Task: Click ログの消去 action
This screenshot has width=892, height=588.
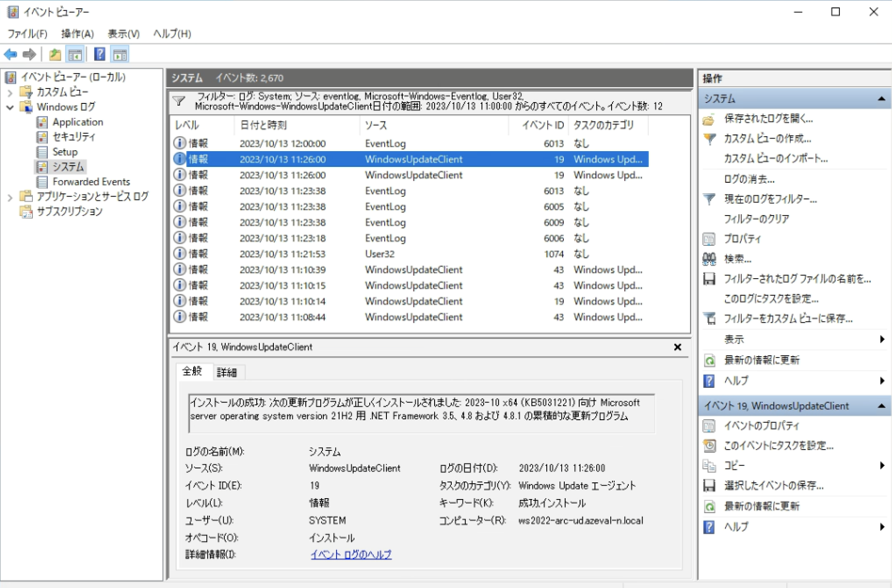Action: 749,179
